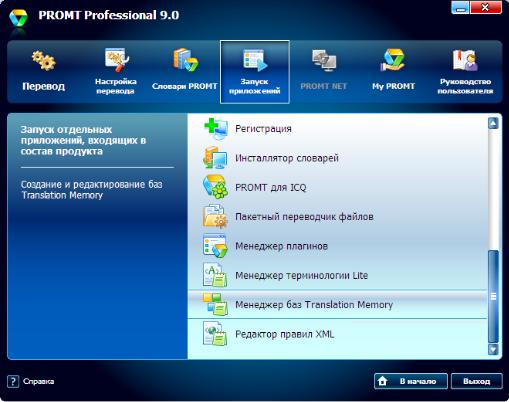Click the Редактор правил XML icon

point(215,333)
